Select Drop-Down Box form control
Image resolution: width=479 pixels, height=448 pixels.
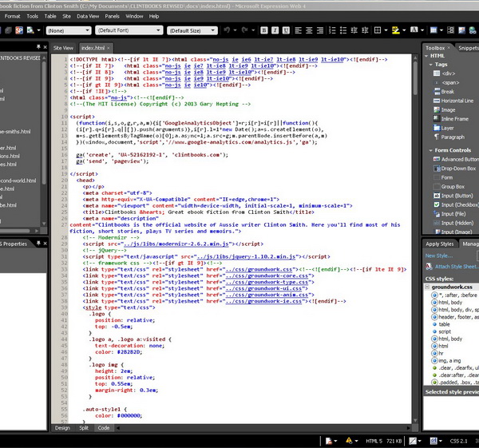[x=454, y=168]
